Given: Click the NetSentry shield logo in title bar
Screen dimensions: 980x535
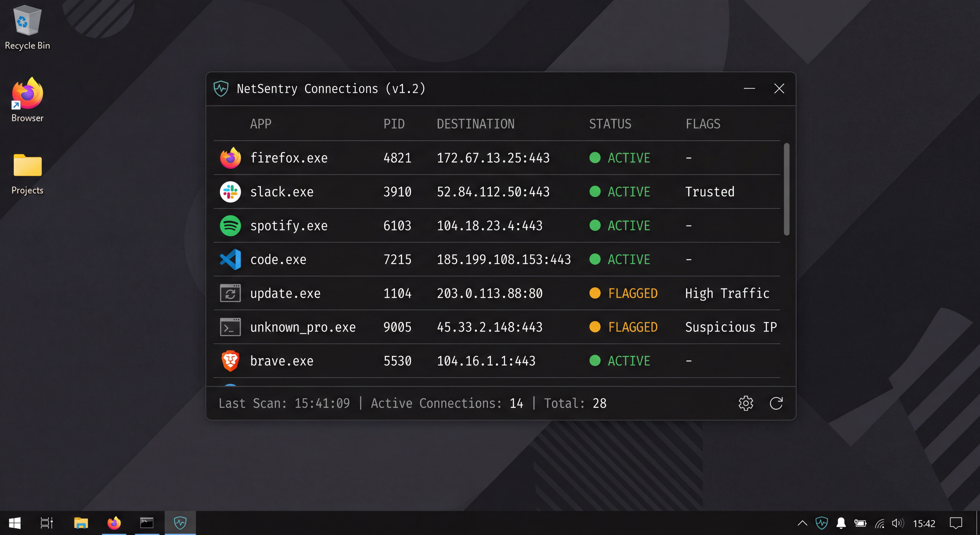Looking at the screenshot, I should tap(221, 89).
